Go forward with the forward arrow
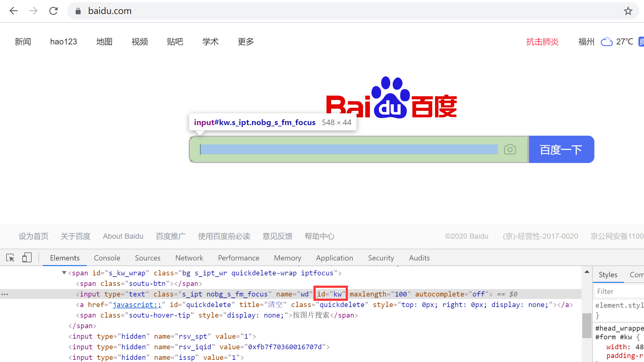This screenshot has height=362, width=644. coord(33,11)
